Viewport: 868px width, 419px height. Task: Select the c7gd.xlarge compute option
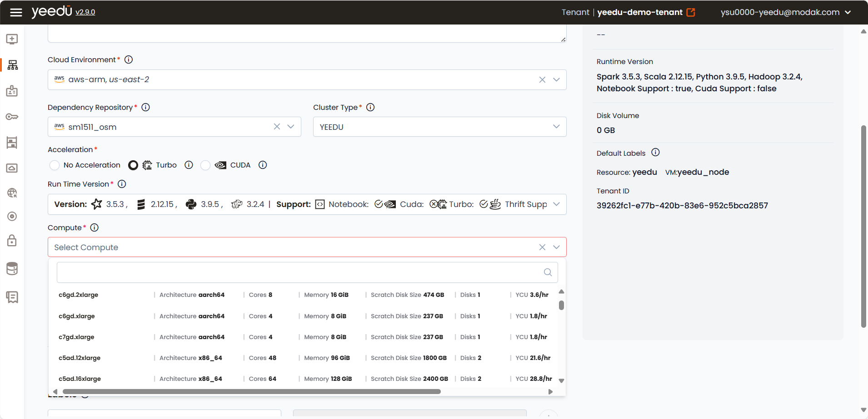(304, 337)
